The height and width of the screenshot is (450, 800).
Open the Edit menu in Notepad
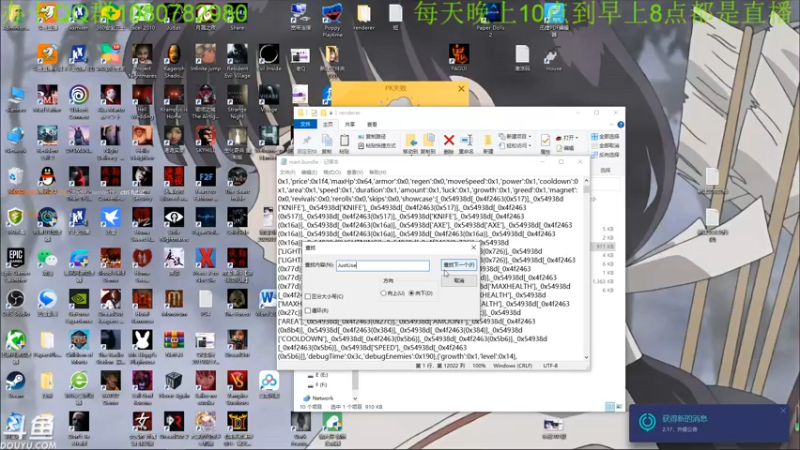pos(311,173)
